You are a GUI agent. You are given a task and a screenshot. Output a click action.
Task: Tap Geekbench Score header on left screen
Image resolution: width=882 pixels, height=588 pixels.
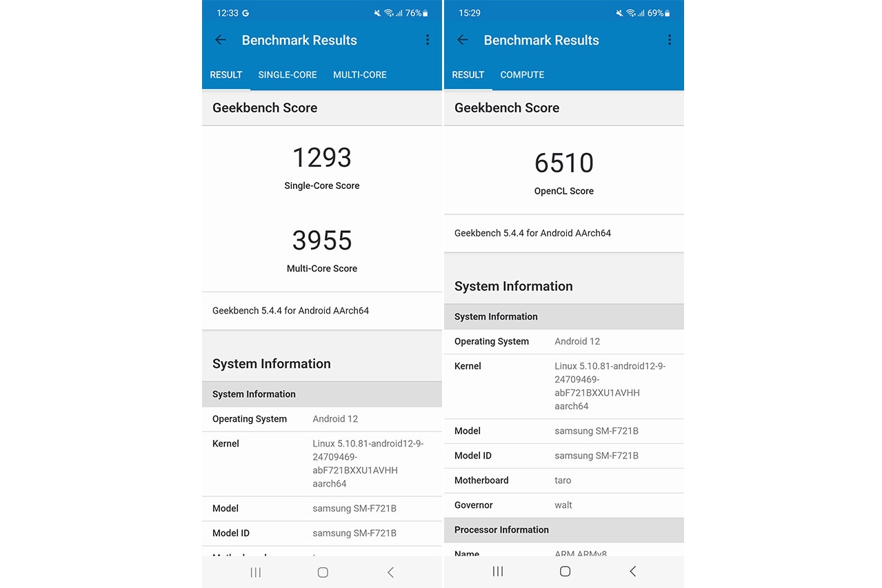click(x=265, y=108)
